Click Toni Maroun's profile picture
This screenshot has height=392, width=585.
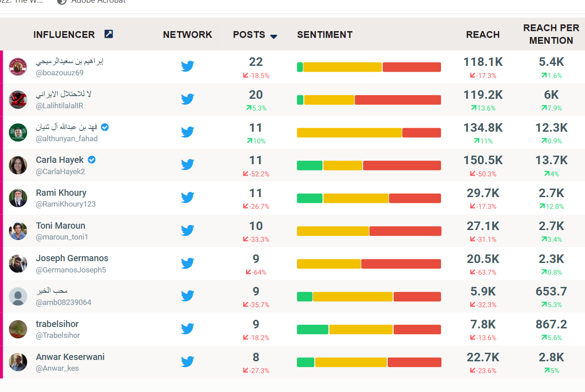click(x=18, y=231)
